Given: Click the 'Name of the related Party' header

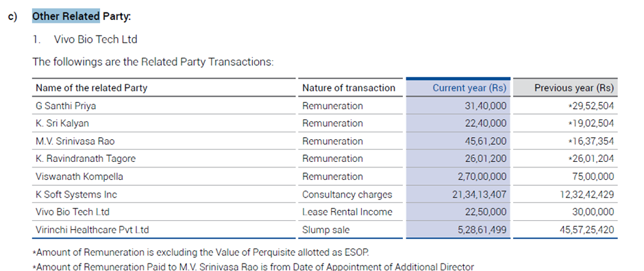Looking at the screenshot, I should [92, 88].
